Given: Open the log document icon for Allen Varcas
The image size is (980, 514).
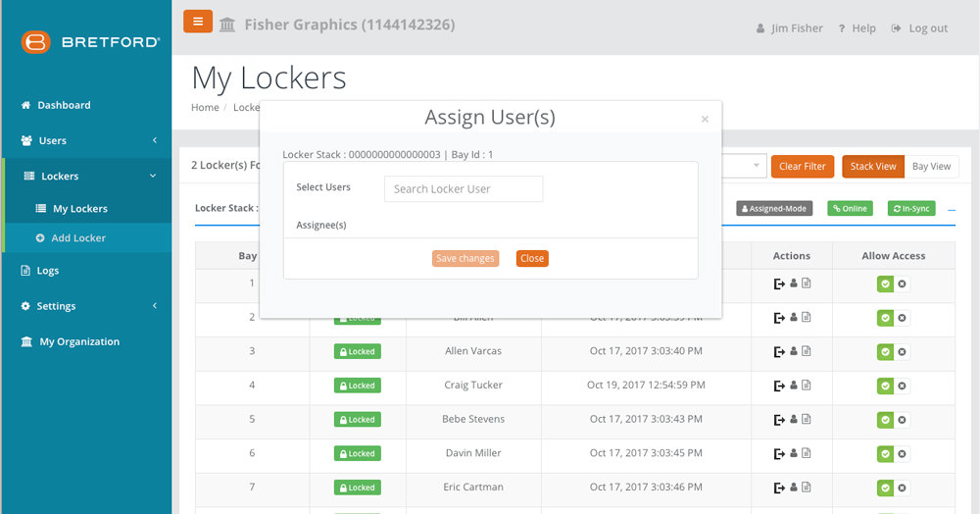Looking at the screenshot, I should (807, 351).
